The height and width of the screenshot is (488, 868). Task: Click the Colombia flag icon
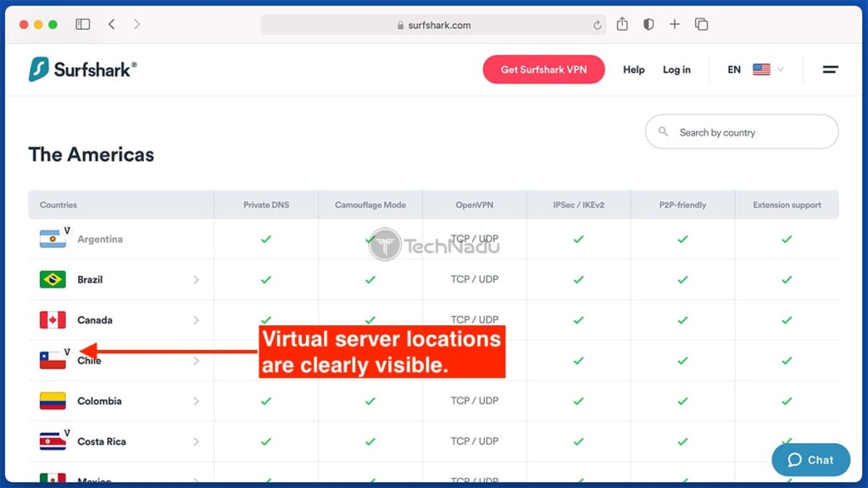click(x=53, y=401)
